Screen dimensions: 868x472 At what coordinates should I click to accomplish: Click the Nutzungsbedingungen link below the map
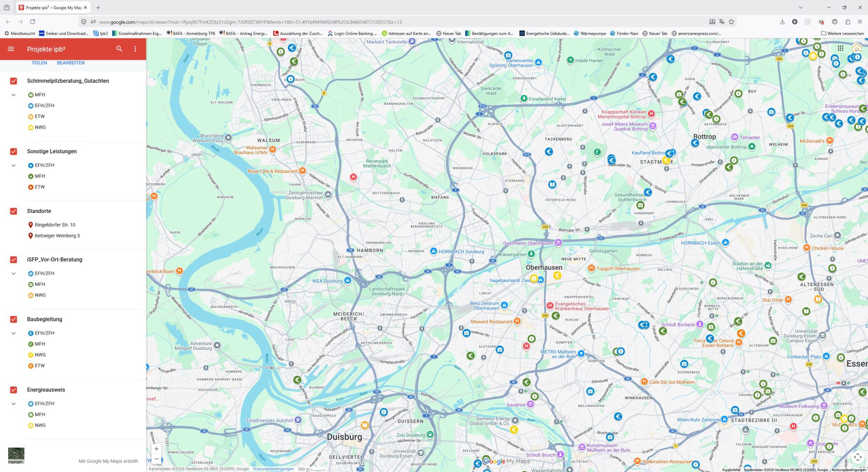point(274,469)
